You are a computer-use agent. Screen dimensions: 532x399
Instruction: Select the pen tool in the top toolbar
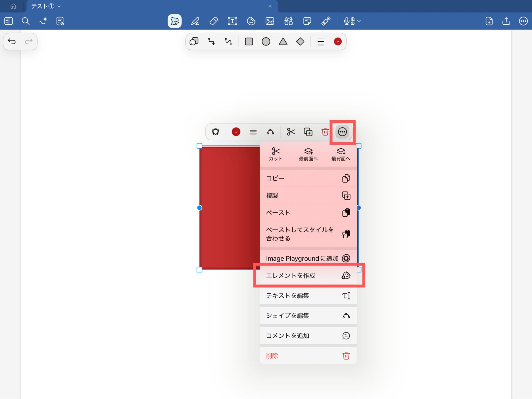pos(195,21)
